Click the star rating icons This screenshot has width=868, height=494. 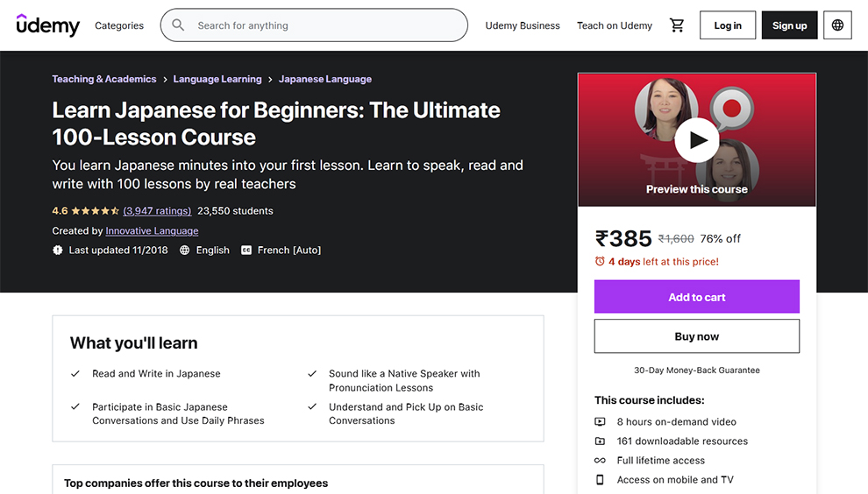click(96, 211)
